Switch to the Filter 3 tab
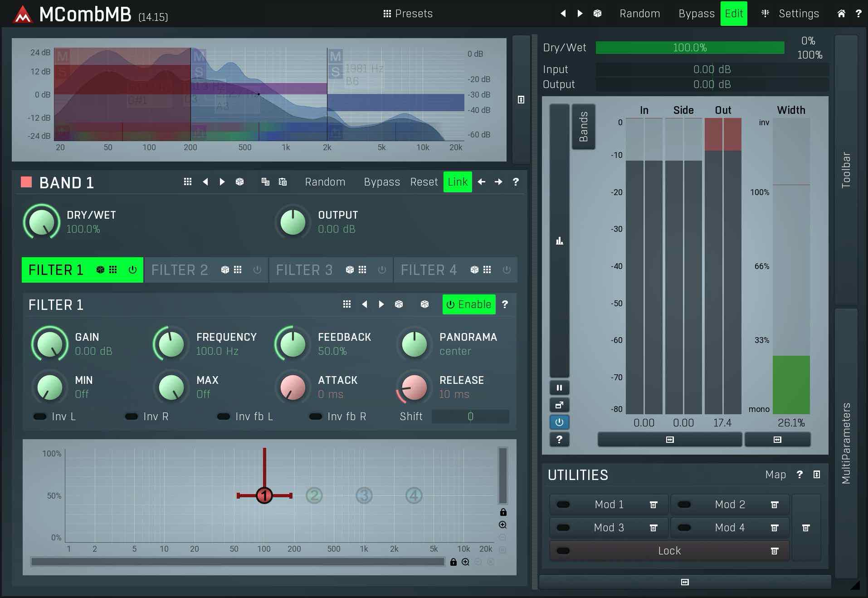Viewport: 868px width, 598px height. point(304,270)
